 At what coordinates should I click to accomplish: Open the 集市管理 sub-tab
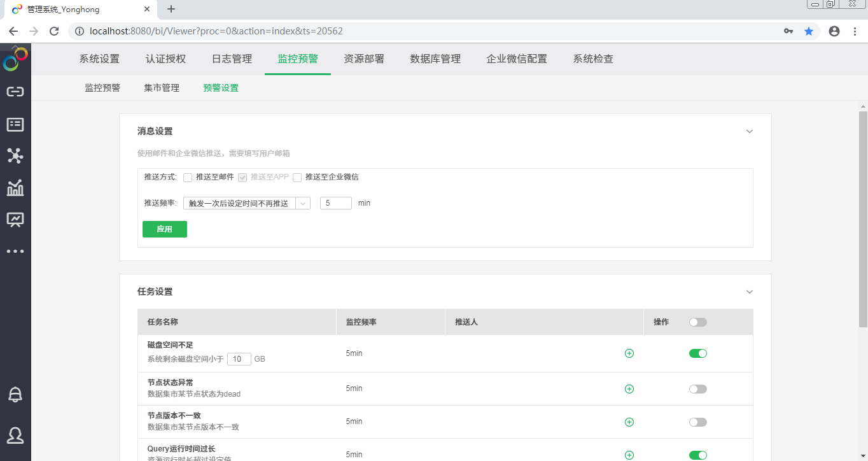[162, 89]
